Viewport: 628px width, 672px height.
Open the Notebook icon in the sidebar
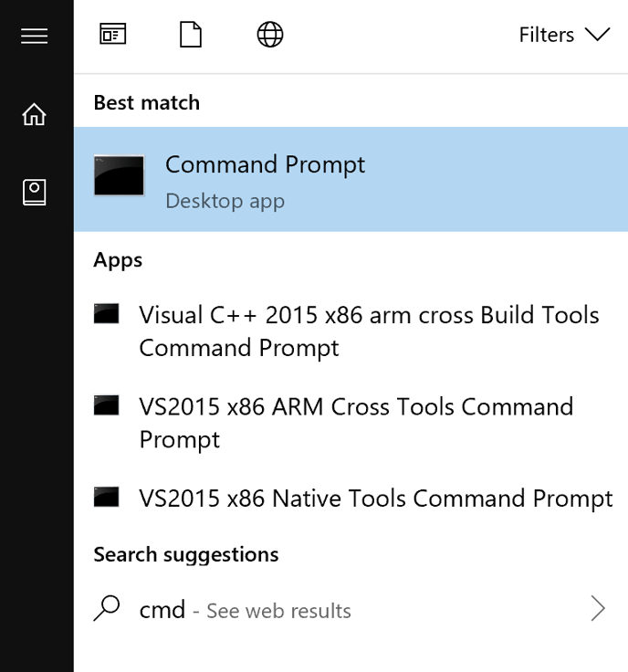[x=35, y=192]
